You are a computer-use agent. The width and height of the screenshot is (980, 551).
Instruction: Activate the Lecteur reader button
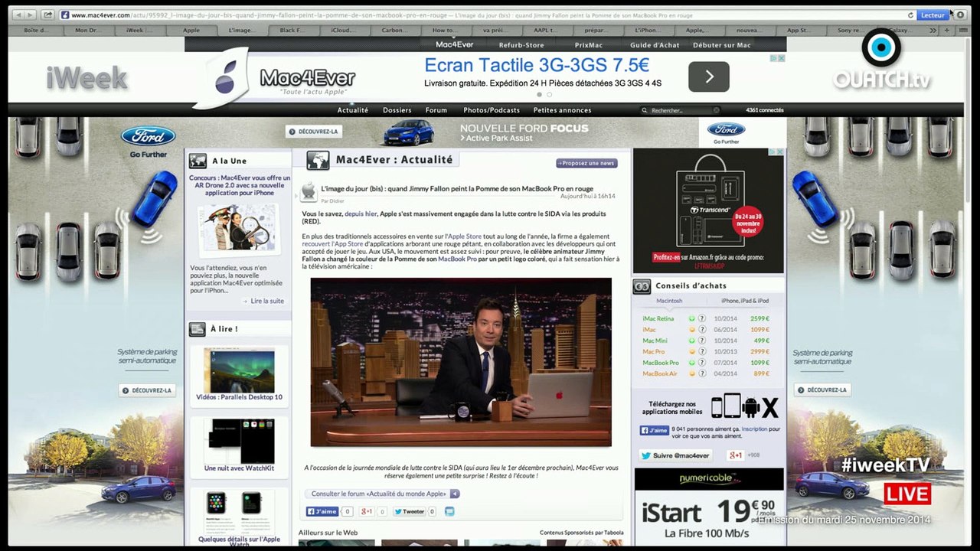(933, 15)
